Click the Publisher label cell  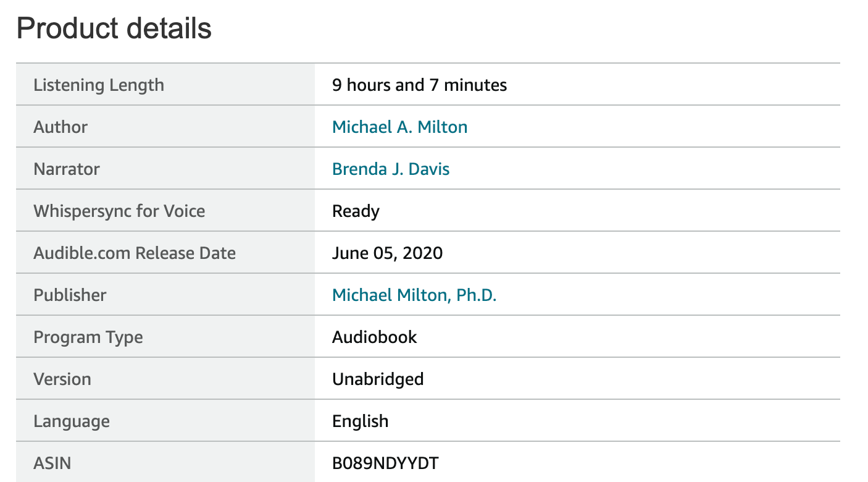coord(165,295)
